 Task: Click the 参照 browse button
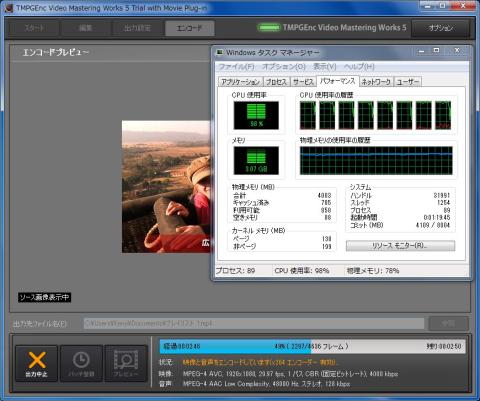(x=448, y=323)
